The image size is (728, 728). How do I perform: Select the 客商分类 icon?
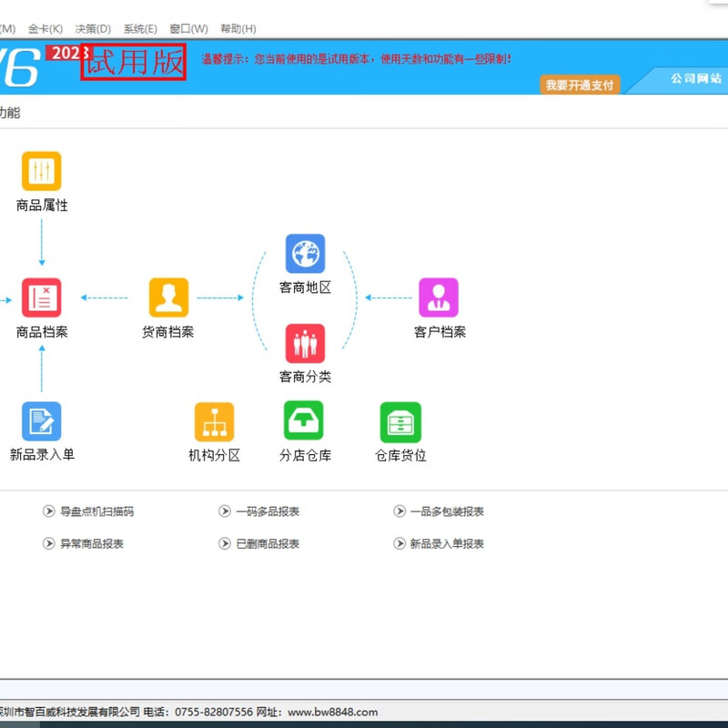click(305, 343)
